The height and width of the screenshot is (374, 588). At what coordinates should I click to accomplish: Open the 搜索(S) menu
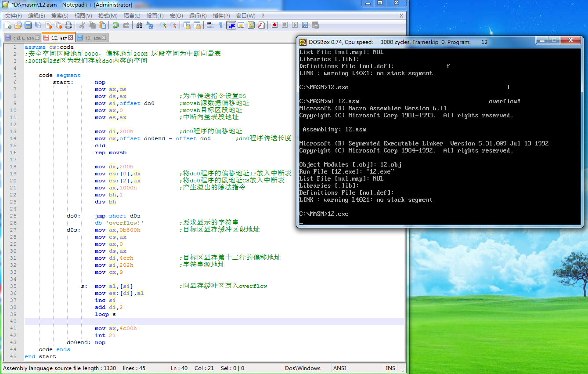tap(60, 15)
